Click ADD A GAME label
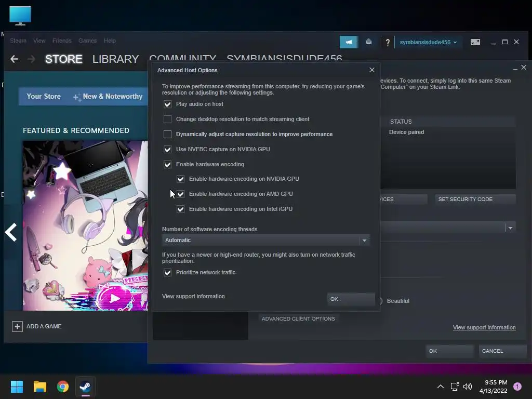 44,326
